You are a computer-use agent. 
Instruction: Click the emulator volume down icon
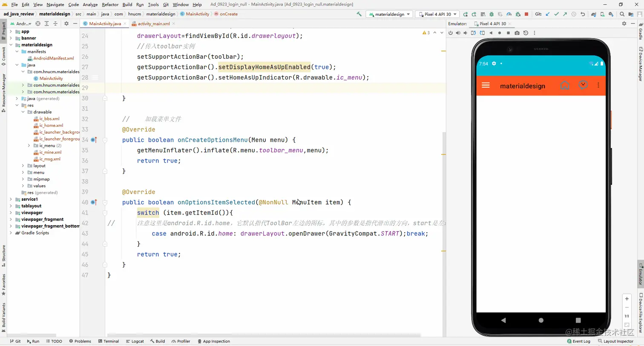[466, 33]
